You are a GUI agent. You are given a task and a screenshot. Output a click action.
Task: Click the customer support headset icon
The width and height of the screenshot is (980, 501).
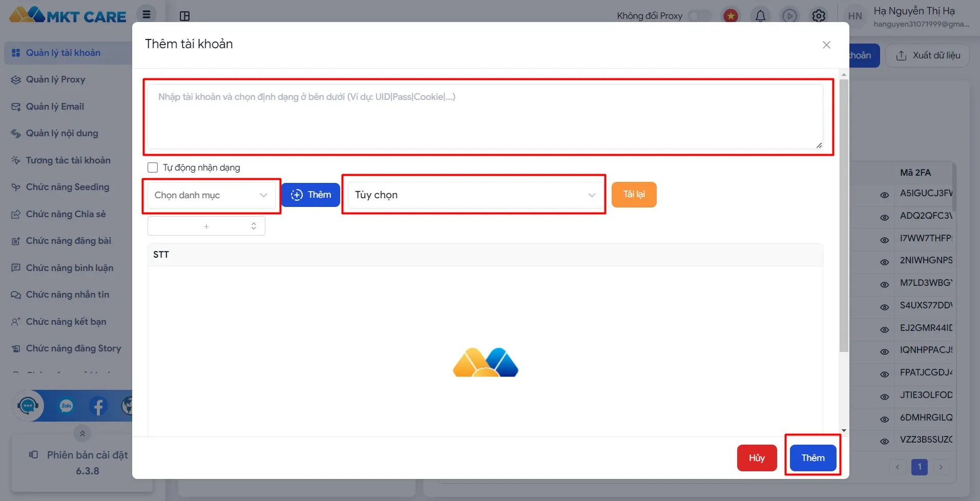pos(28,406)
